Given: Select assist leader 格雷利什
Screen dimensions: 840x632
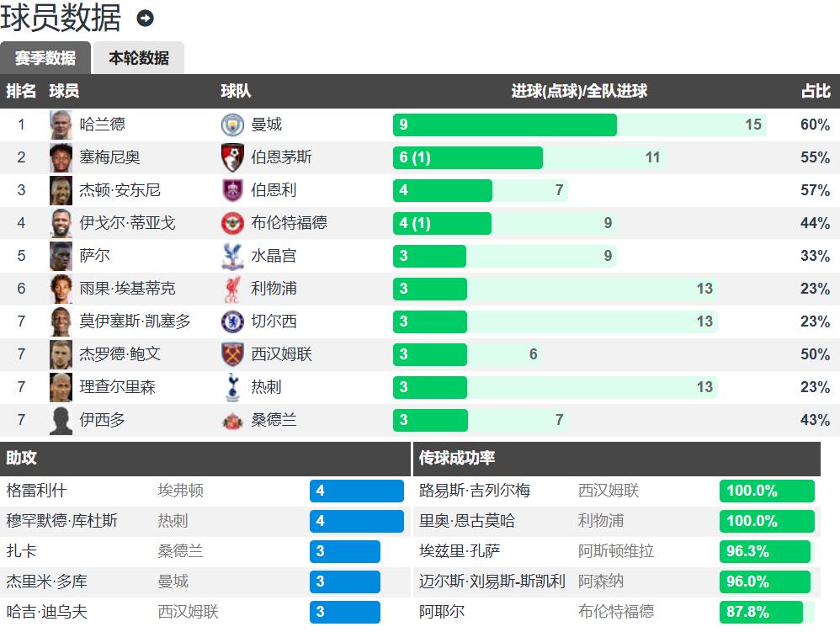Looking at the screenshot, I should 36,491.
